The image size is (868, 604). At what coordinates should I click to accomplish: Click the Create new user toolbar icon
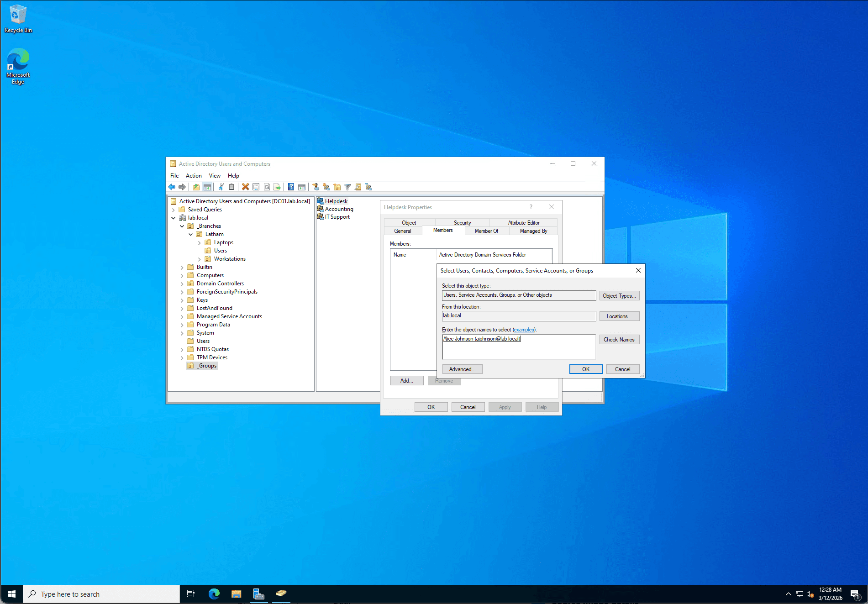[x=316, y=187]
